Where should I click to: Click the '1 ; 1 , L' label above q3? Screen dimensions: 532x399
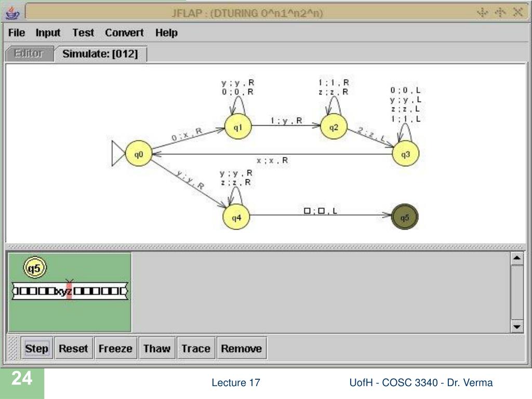pyautogui.click(x=405, y=119)
